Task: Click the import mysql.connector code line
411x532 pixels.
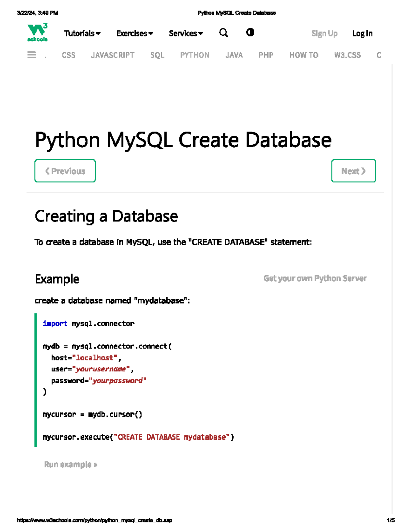Action: 88,323
